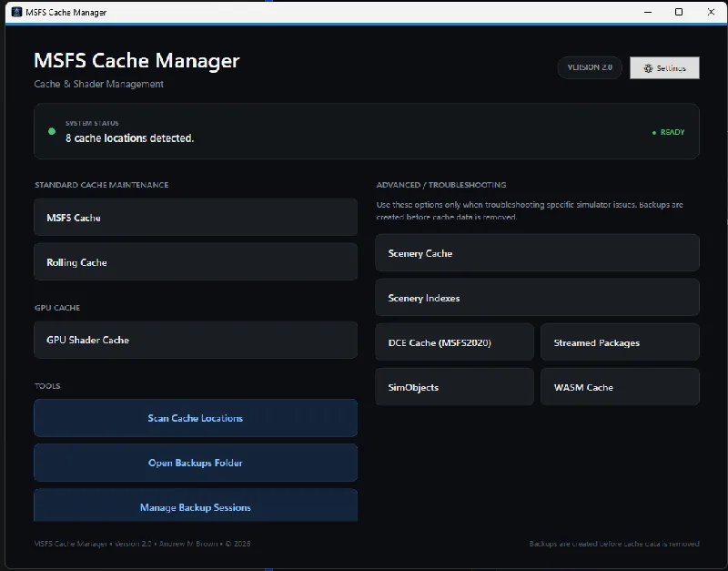Click the 'Tools' section label
728x571 pixels.
coord(47,385)
